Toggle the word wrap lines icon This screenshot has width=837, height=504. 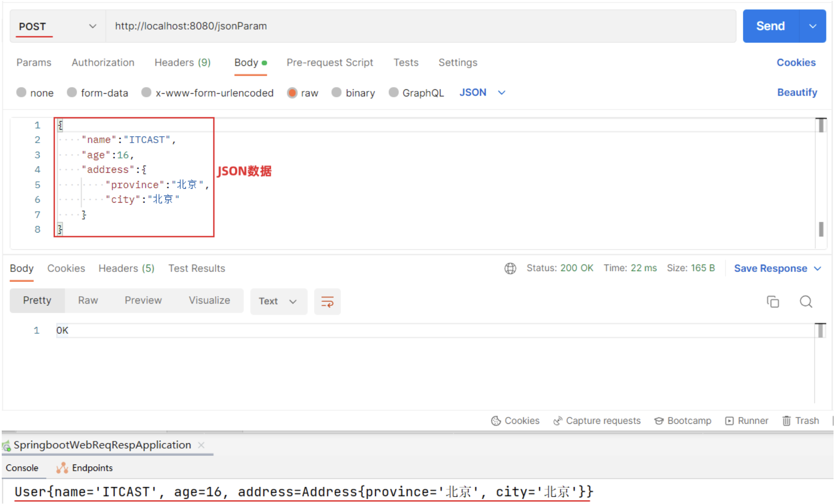pyautogui.click(x=328, y=302)
